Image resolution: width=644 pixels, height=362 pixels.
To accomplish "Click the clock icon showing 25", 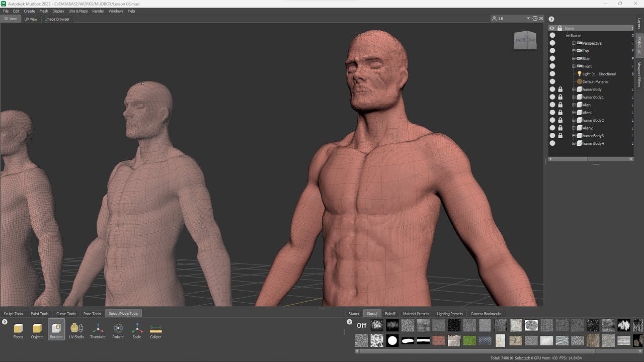I will [x=535, y=19].
